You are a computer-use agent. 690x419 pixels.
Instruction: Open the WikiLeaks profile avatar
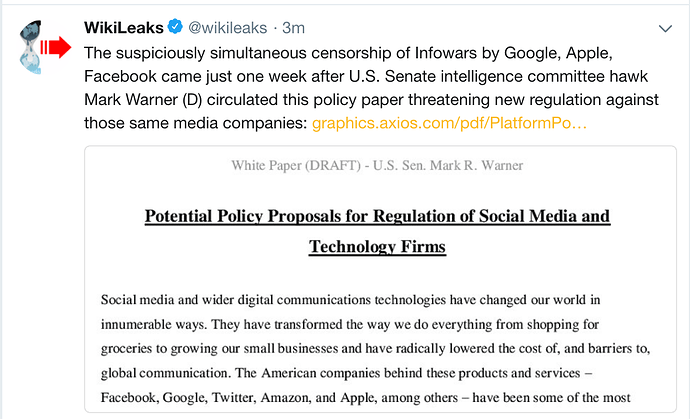coord(40,43)
